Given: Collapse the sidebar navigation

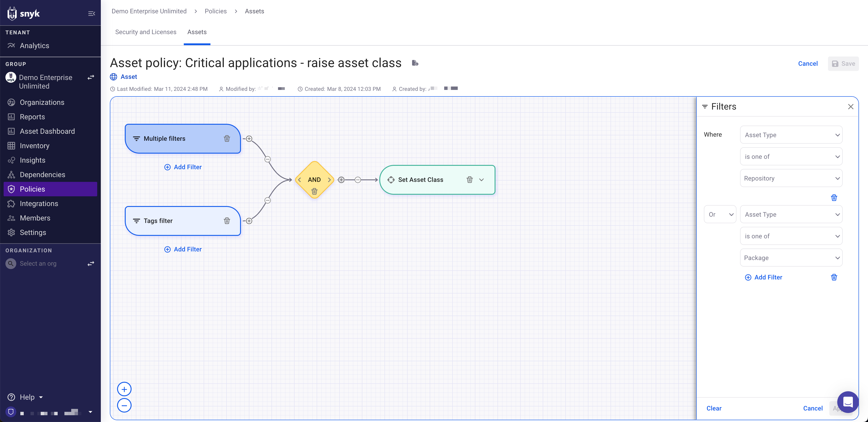Looking at the screenshot, I should click(91, 13).
